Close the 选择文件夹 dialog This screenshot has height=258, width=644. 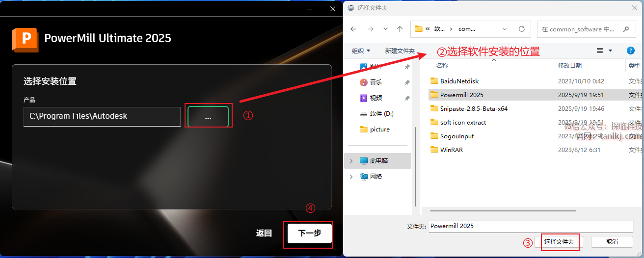(634, 7)
